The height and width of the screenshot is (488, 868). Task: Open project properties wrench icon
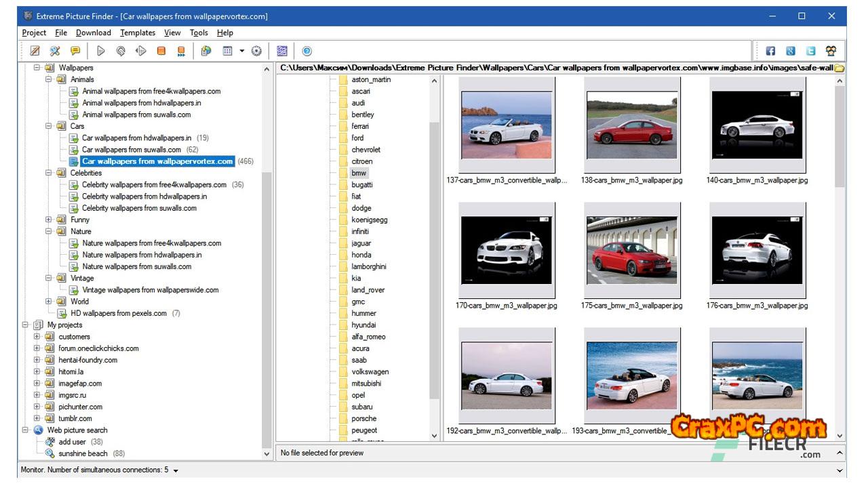[x=55, y=51]
